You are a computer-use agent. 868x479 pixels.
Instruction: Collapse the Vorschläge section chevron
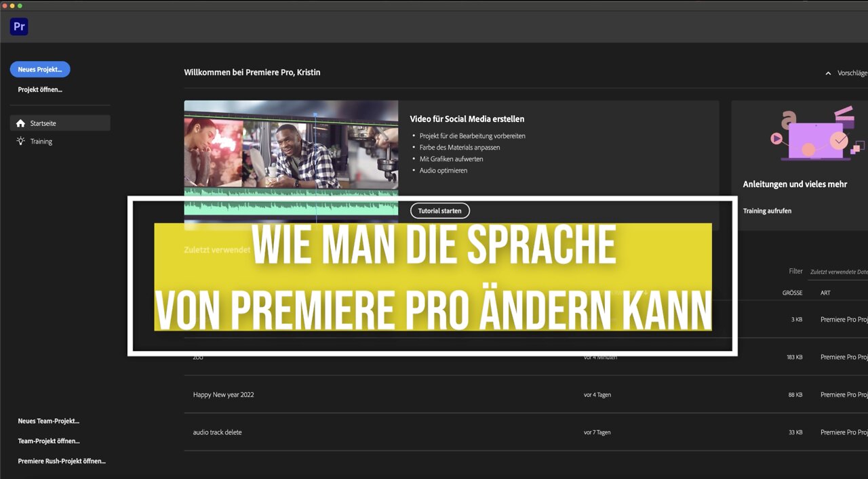[x=828, y=73]
